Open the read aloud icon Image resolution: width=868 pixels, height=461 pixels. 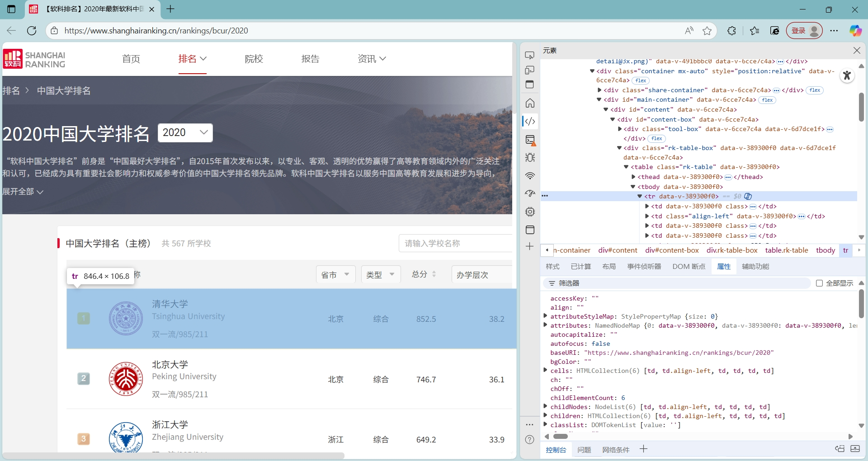[x=689, y=31]
